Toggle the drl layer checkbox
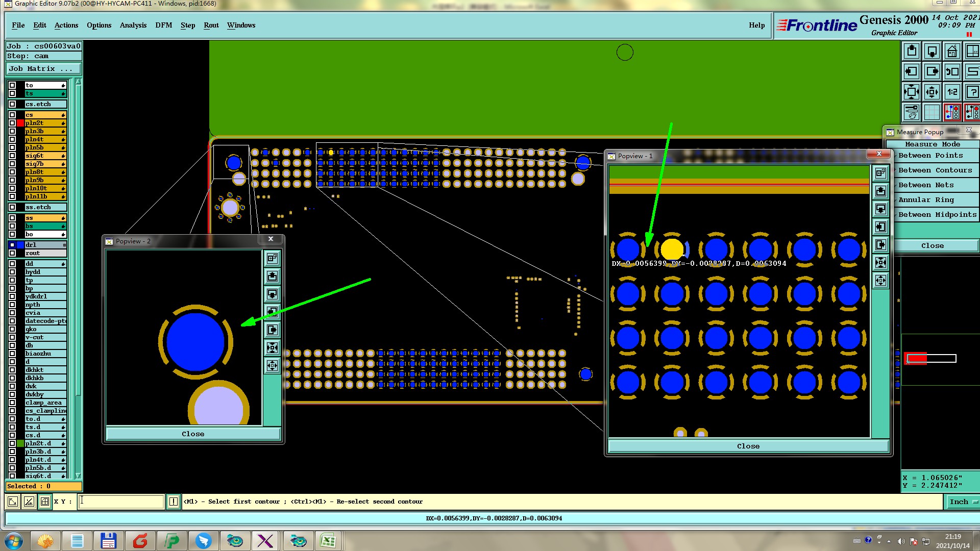Screen dimensions: 980x551 click(12, 245)
